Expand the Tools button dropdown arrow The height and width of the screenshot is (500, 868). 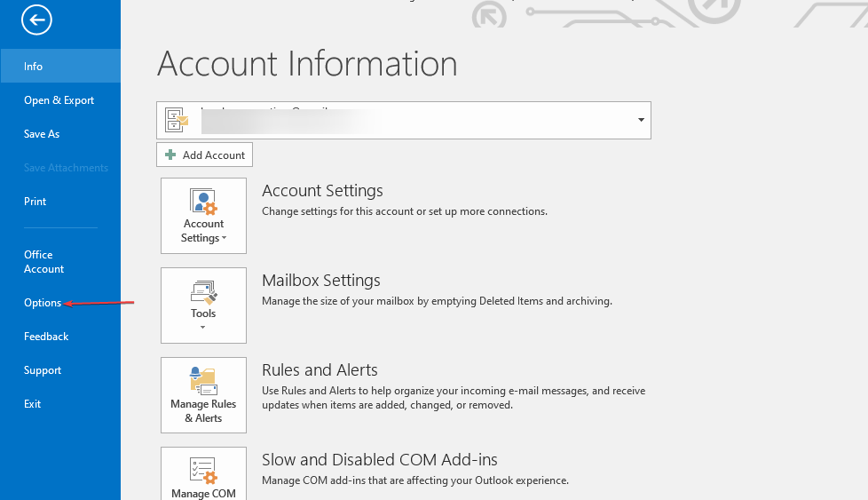pyautogui.click(x=203, y=328)
